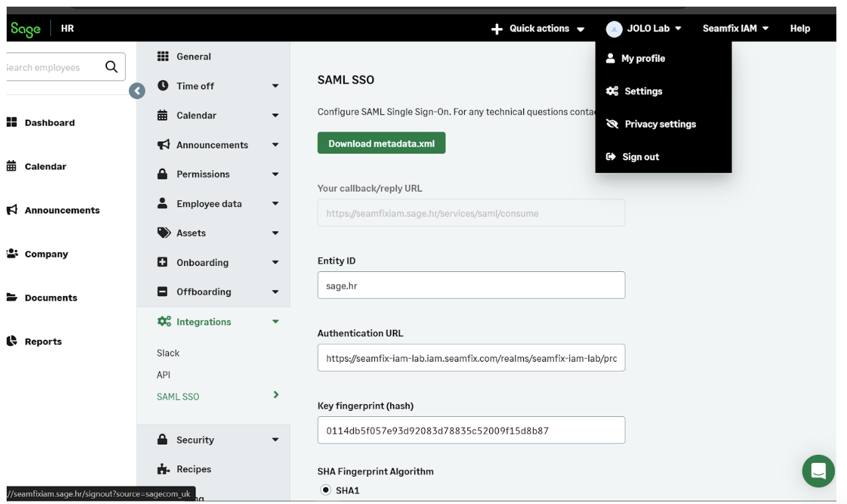The height and width of the screenshot is (504, 847).
Task: Click the Documents folder icon
Action: pyautogui.click(x=11, y=297)
